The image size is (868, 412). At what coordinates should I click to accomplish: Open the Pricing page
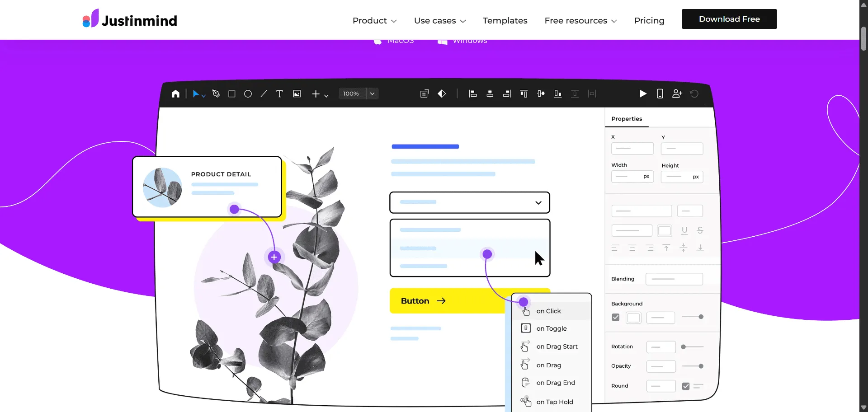pos(649,21)
